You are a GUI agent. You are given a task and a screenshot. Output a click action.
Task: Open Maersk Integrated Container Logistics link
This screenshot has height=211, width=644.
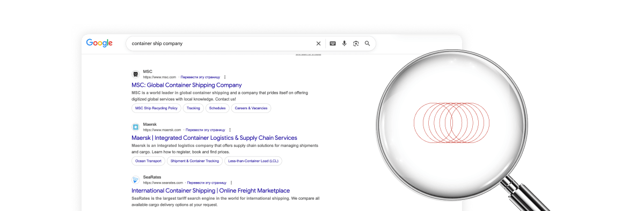214,138
